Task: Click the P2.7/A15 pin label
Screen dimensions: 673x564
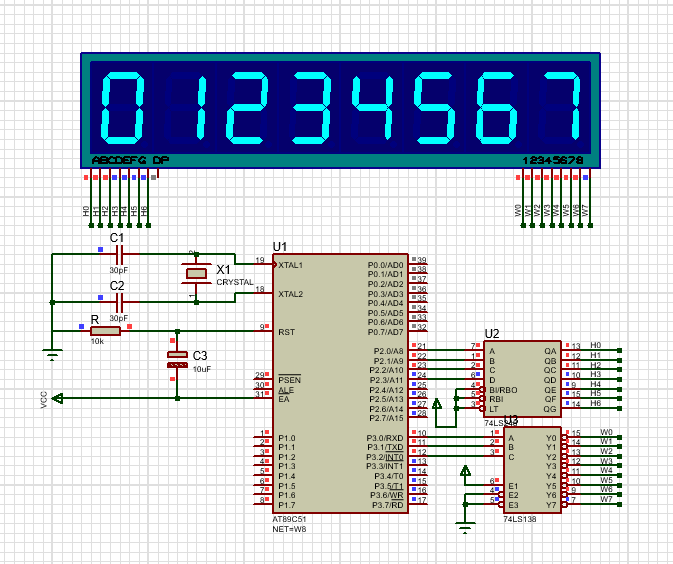Action: pyautogui.click(x=386, y=418)
